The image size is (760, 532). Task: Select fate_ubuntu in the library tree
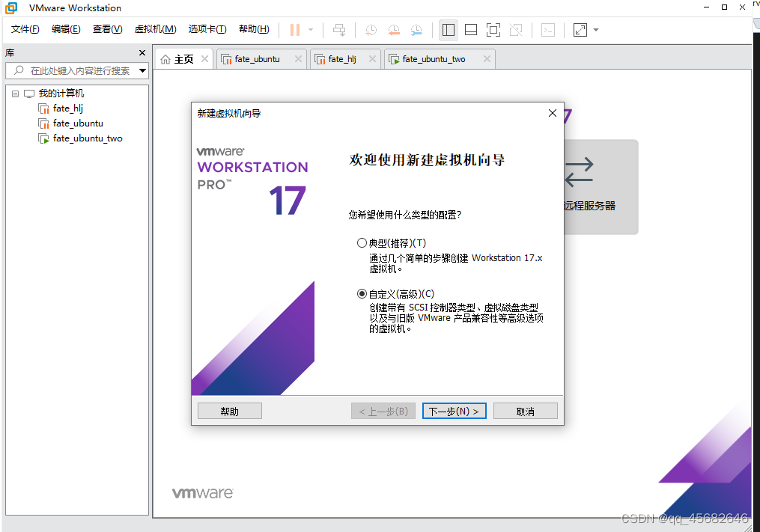(78, 123)
